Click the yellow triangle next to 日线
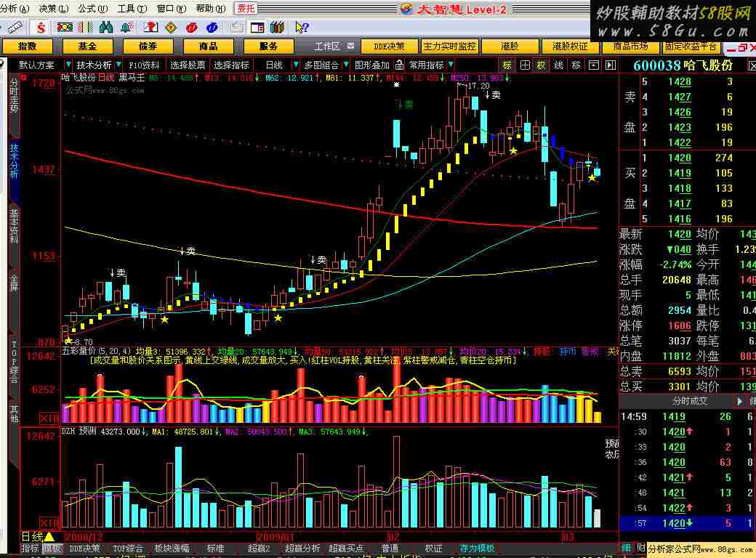This screenshot has width=756, height=558. pyautogui.click(x=49, y=536)
